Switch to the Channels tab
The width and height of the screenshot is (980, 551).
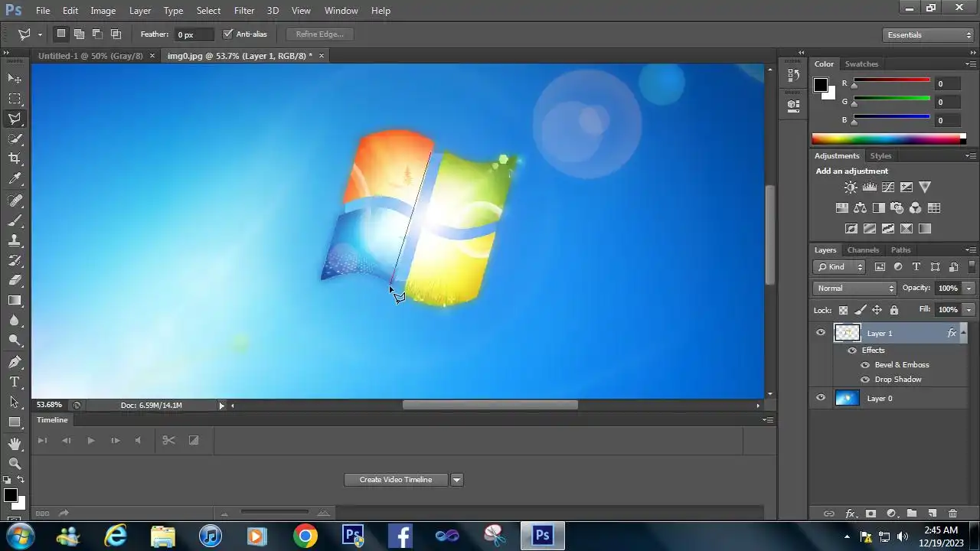pos(863,250)
